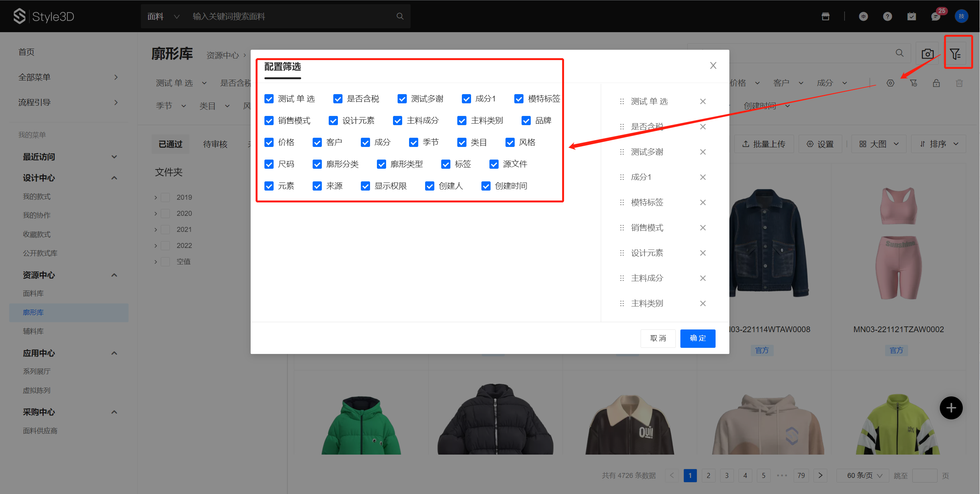
Task: Open the user avatar menu
Action: pos(961,16)
